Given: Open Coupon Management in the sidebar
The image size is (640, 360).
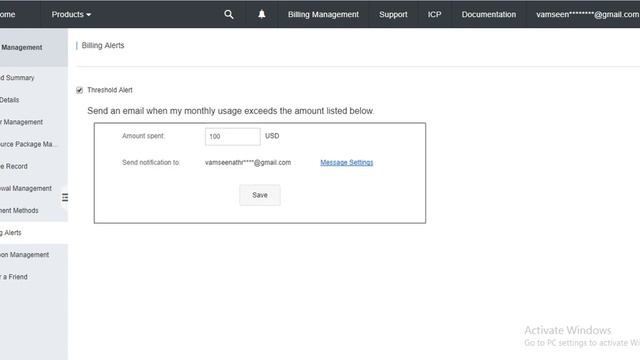Looking at the screenshot, I should click(24, 255).
